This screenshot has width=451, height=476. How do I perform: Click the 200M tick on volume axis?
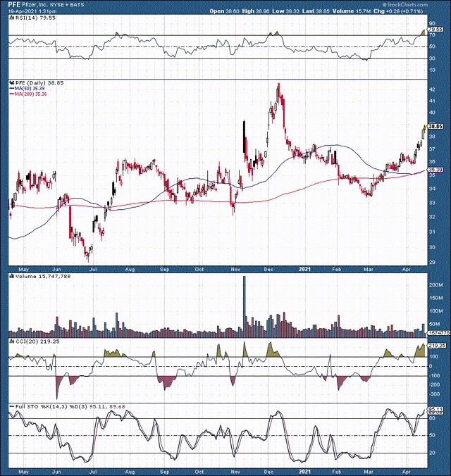click(435, 284)
